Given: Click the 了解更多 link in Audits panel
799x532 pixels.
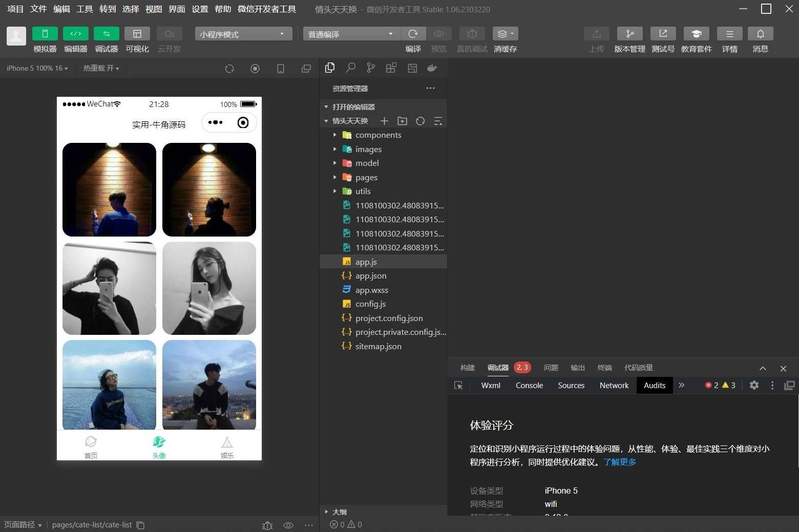Looking at the screenshot, I should [x=619, y=462].
